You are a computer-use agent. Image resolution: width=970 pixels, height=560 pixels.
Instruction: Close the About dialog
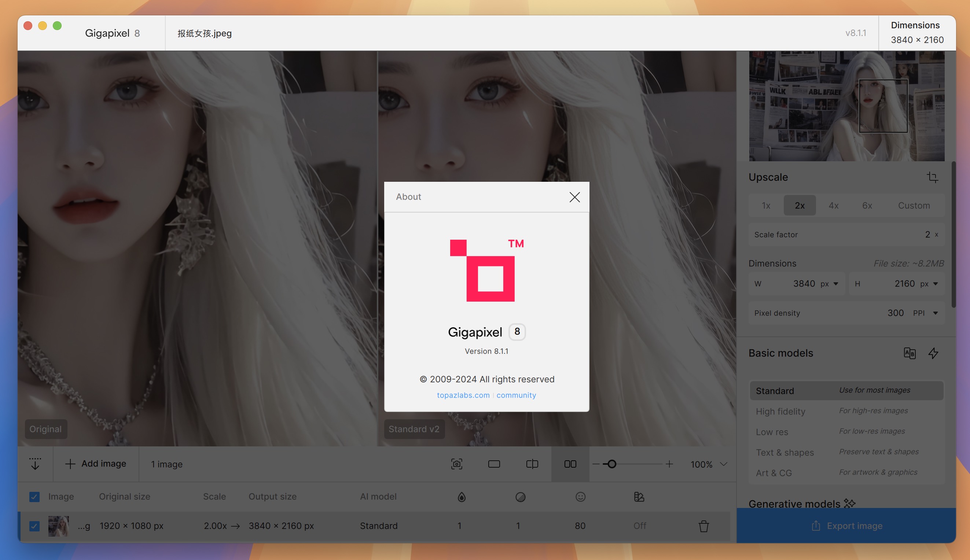click(574, 197)
